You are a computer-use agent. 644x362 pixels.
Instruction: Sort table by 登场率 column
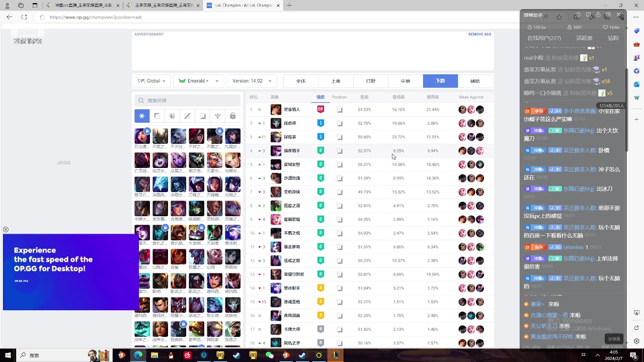pos(398,97)
